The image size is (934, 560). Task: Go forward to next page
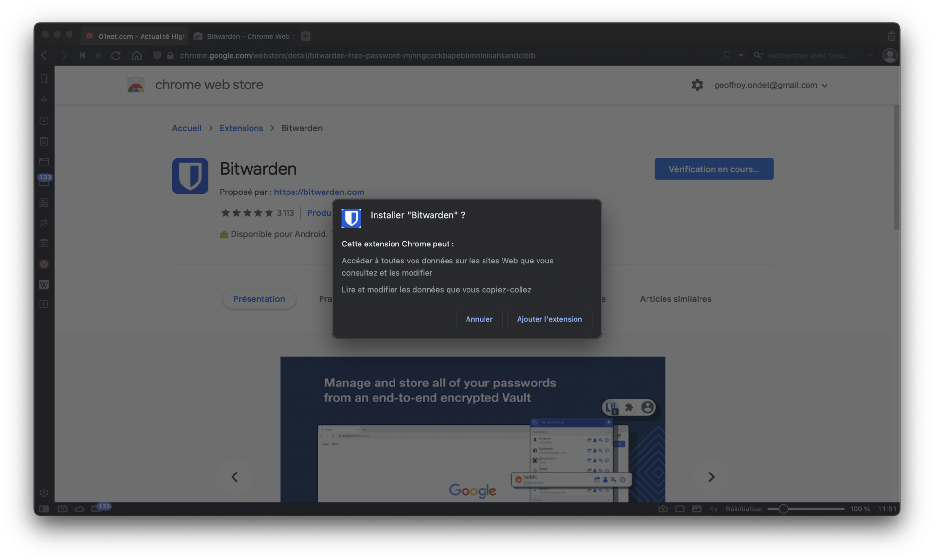[x=64, y=55]
